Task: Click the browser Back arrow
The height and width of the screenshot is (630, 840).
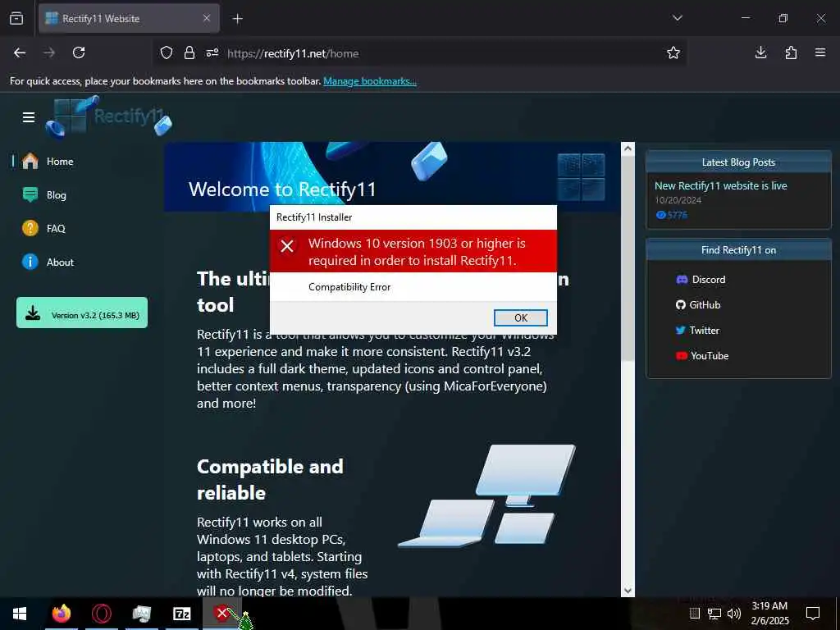Action: tap(20, 52)
